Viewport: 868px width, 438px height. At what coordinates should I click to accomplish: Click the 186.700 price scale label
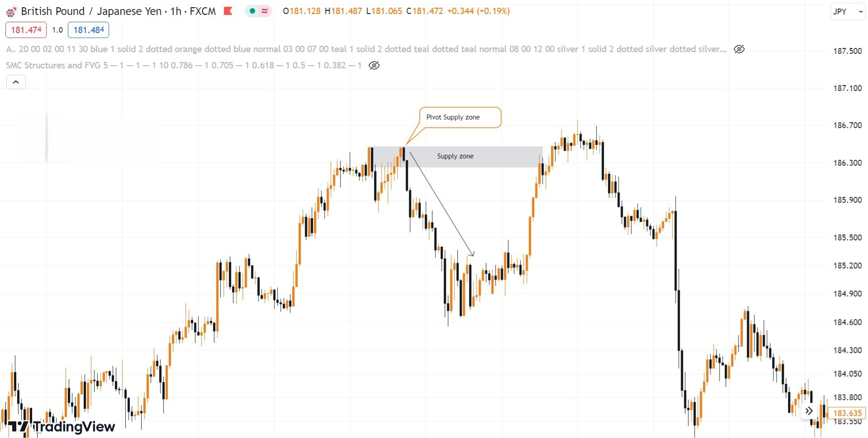(x=847, y=125)
